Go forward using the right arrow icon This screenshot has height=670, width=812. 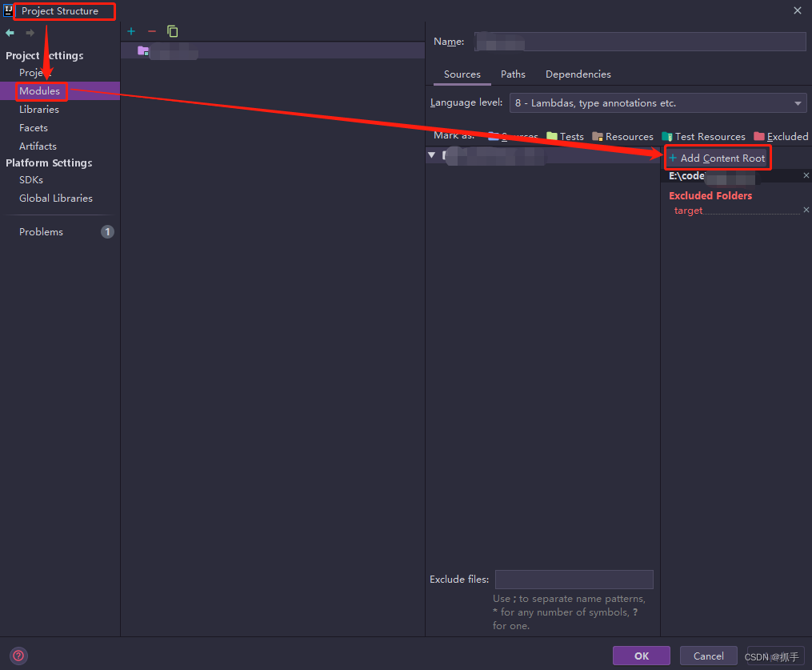click(30, 33)
